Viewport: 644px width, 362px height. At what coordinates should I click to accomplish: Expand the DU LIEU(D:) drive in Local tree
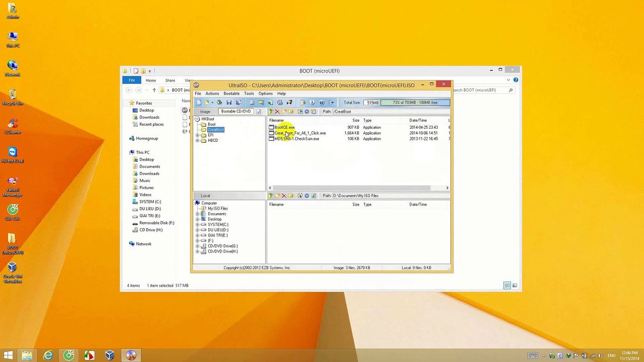tap(198, 230)
